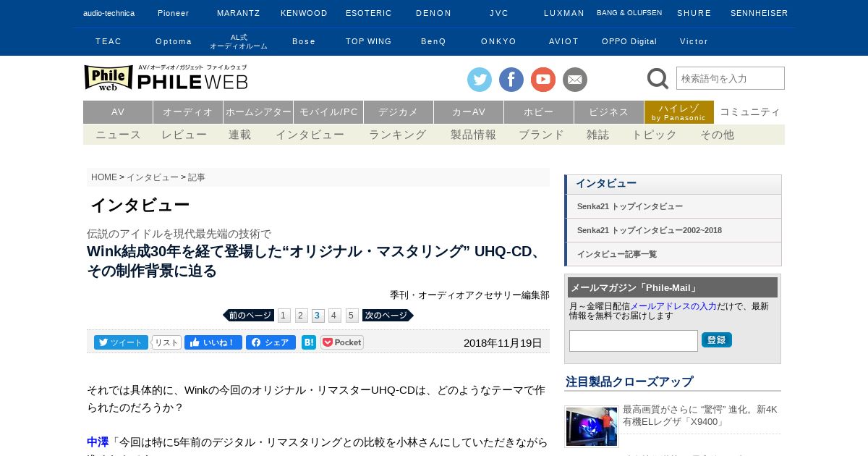Save article with Pocket button

(342, 342)
